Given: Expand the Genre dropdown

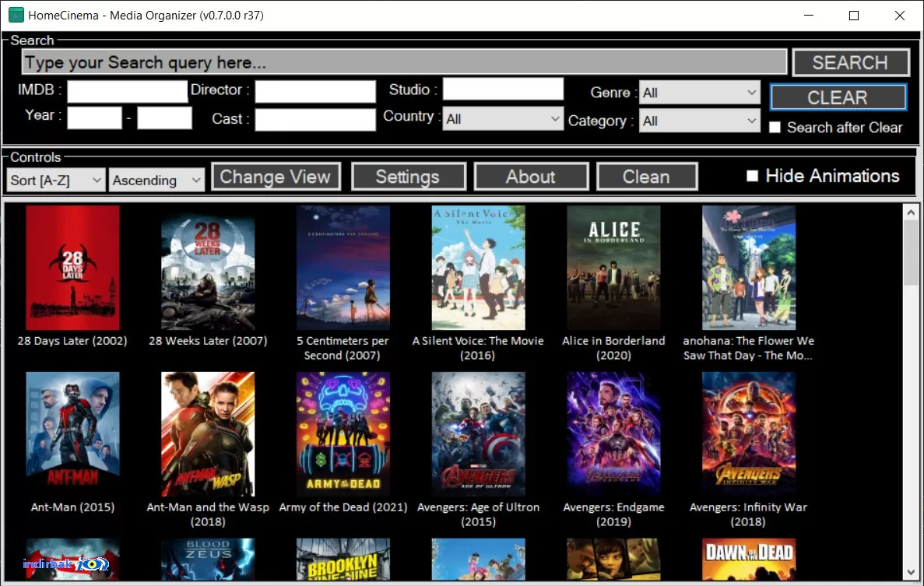Looking at the screenshot, I should pos(700,93).
